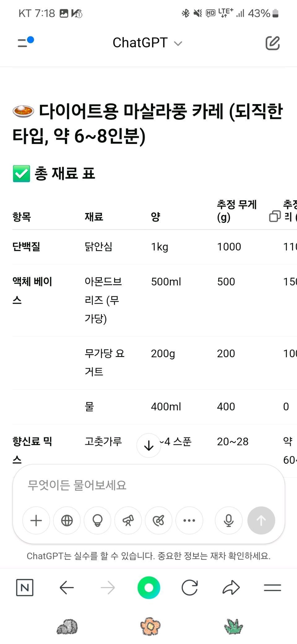Tap the scroll-to-bottom arrow button
The image size is (297, 644).
(149, 446)
